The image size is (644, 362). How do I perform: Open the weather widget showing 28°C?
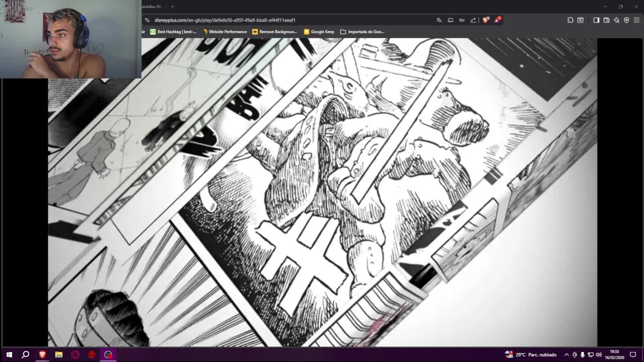531,354
